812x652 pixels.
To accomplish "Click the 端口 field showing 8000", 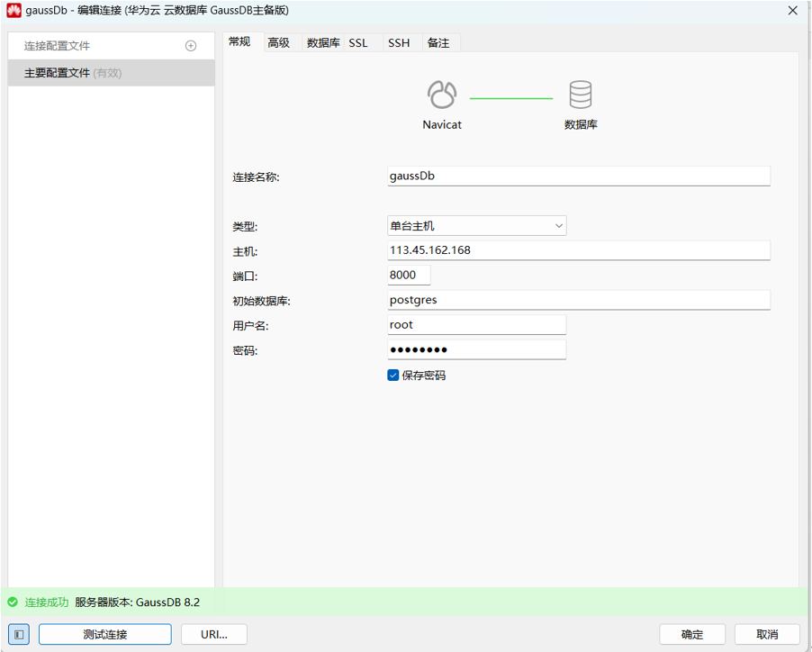I will point(409,275).
